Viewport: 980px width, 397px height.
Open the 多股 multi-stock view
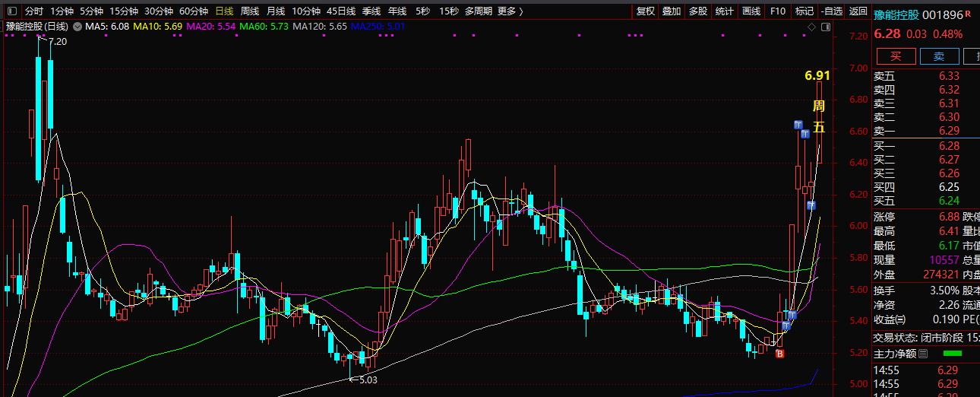click(x=698, y=11)
